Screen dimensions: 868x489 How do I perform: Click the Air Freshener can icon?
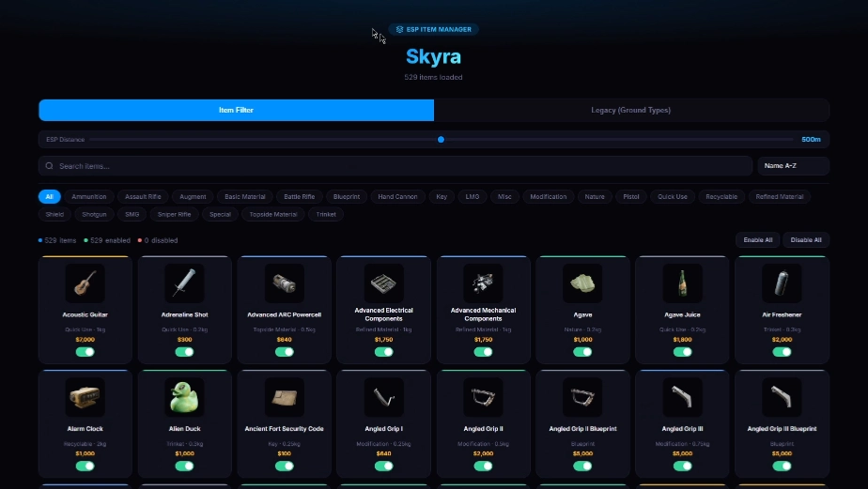pos(782,283)
